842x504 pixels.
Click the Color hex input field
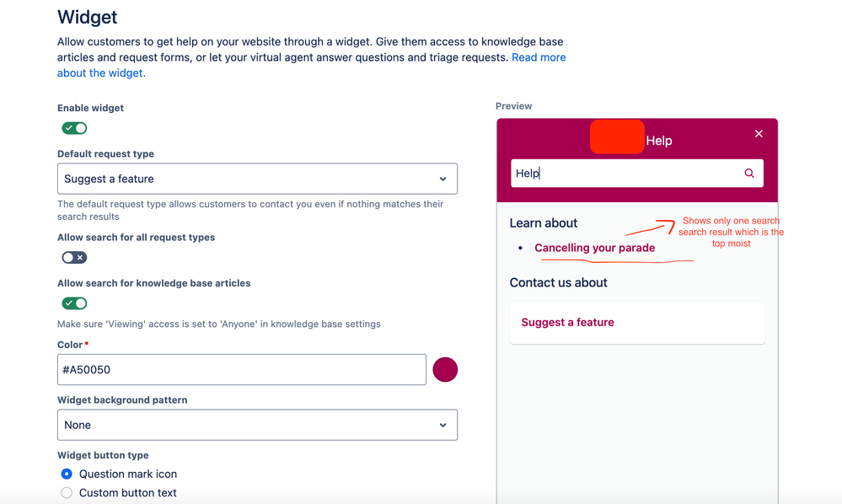pyautogui.click(x=242, y=370)
